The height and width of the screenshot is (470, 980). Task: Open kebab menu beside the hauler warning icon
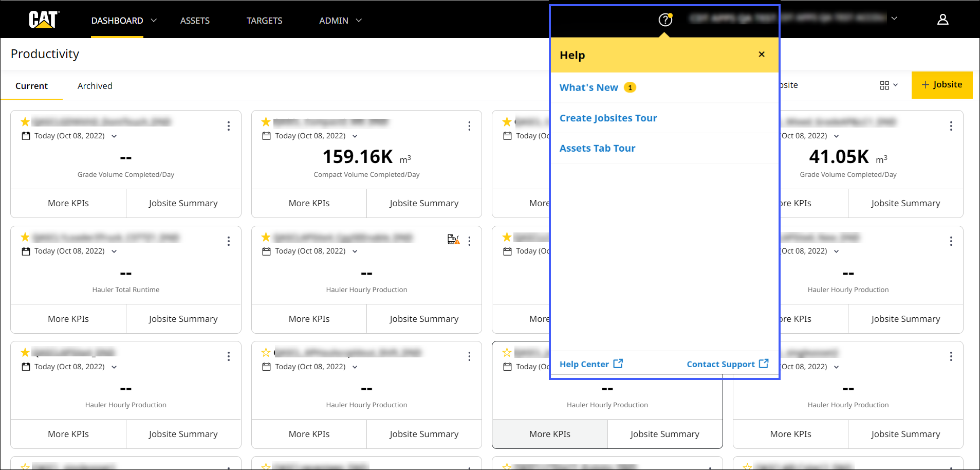(469, 241)
